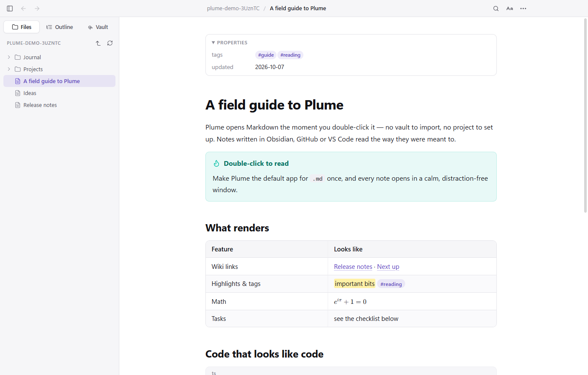This screenshot has height=375, width=588.
Task: Click the updated date 2026-10-07
Action: click(x=270, y=67)
